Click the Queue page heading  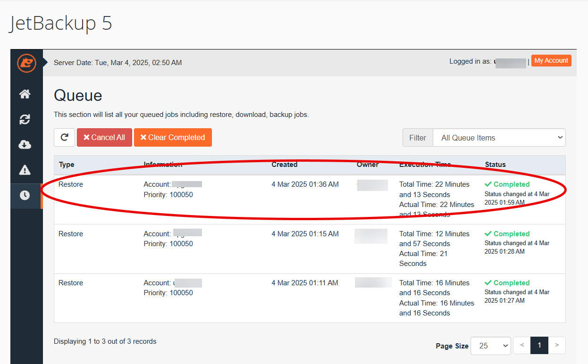point(78,96)
